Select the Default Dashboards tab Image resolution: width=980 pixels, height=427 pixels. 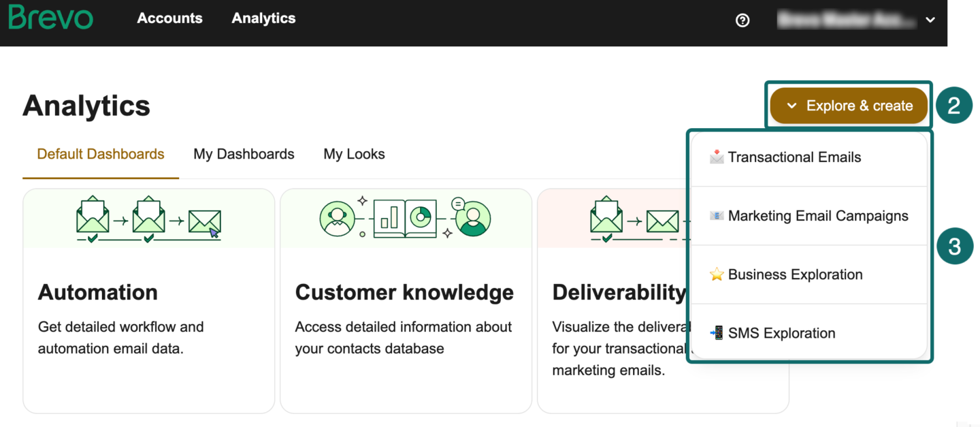click(101, 155)
